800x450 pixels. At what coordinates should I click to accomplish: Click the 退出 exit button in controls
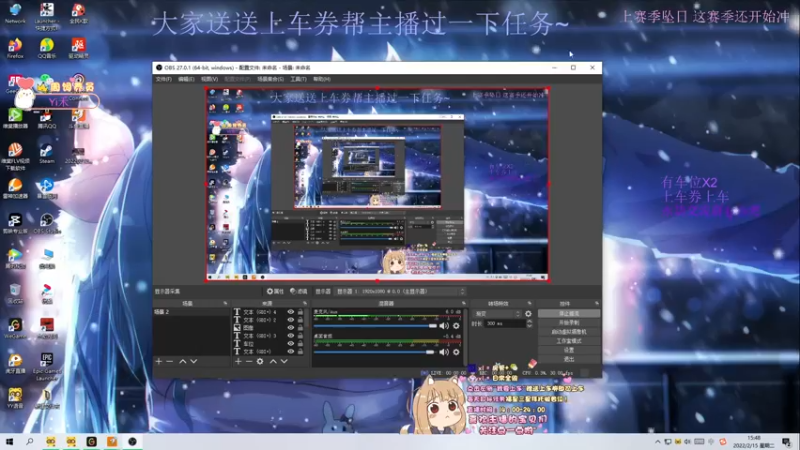tap(569, 359)
